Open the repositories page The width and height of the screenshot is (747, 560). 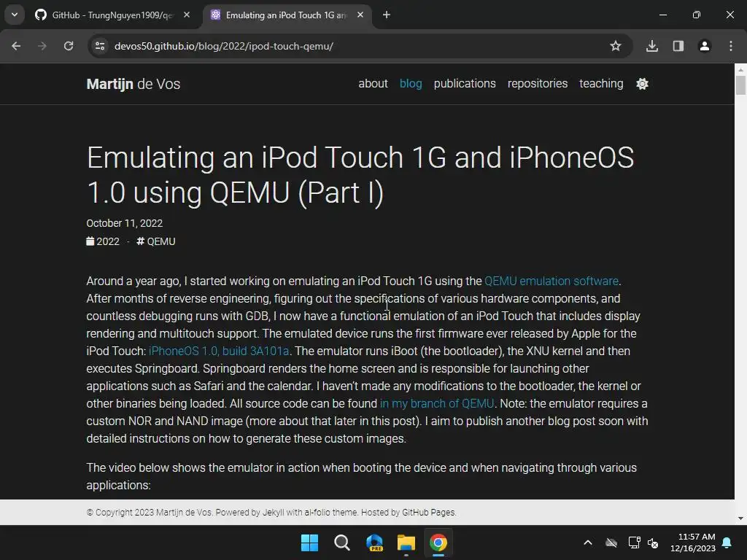[x=538, y=84]
